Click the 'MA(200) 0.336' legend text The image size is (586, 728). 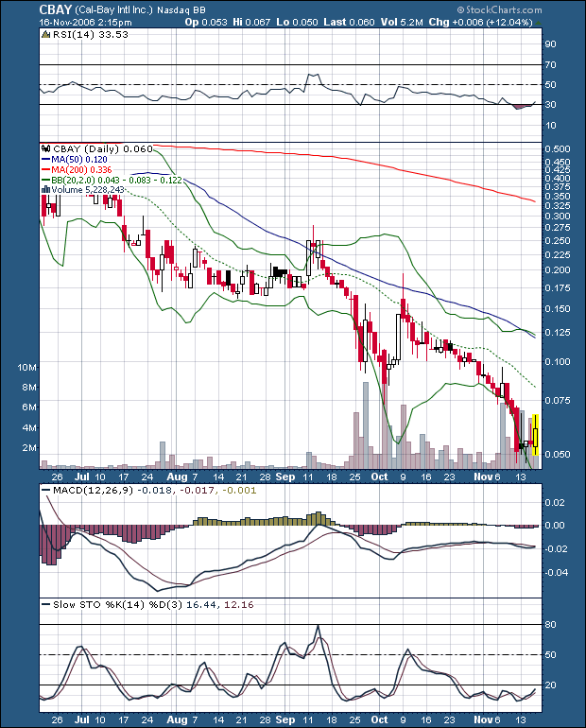(x=81, y=169)
